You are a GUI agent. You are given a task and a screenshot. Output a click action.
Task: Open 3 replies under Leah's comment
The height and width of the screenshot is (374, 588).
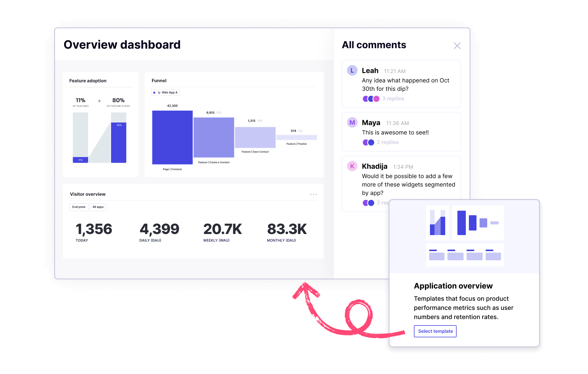tap(393, 98)
